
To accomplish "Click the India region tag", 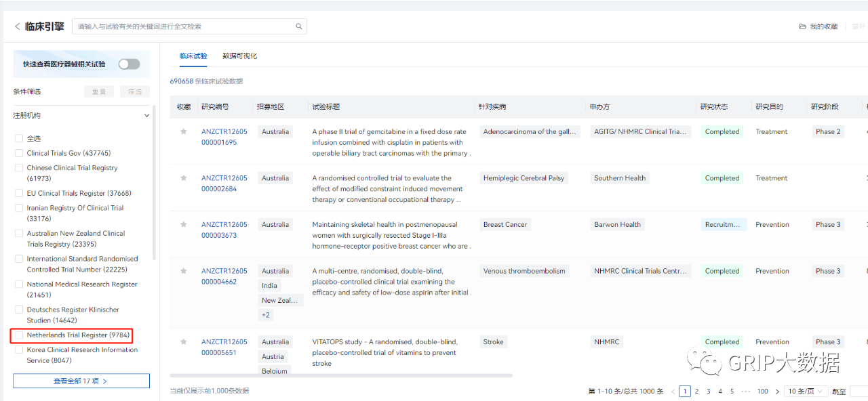I will [270, 285].
